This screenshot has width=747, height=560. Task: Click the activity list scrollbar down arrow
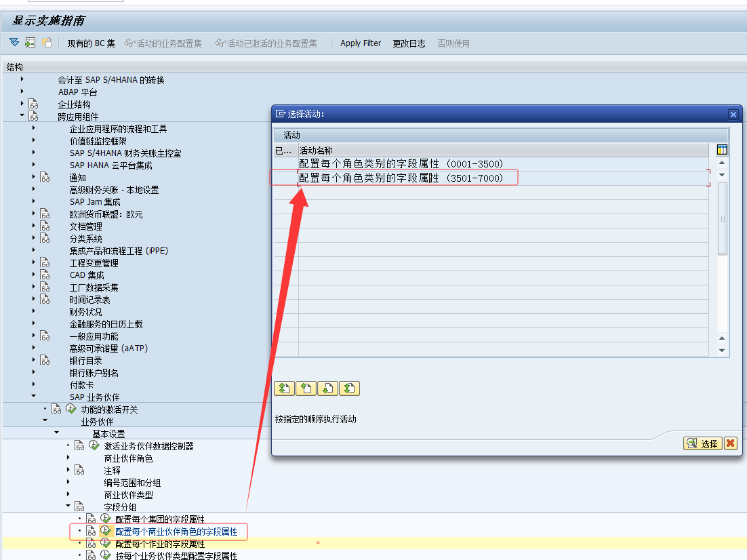(x=722, y=351)
